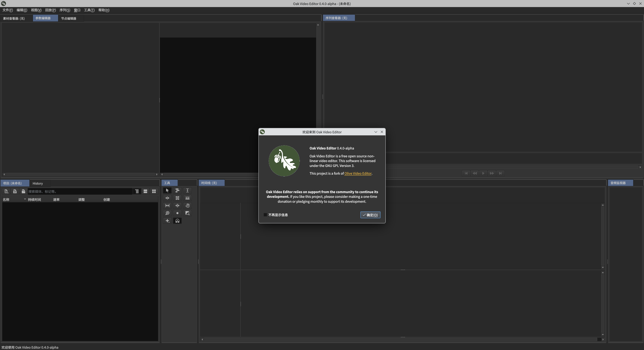Image resolution: width=644 pixels, height=350 pixels.
Task: Check the '不再显示信息' checkbox
Action: pyautogui.click(x=265, y=215)
